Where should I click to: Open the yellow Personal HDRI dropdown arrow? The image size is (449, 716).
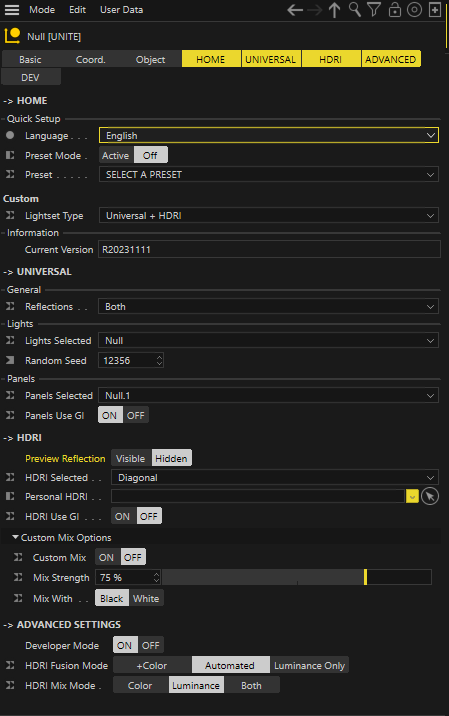(412, 496)
